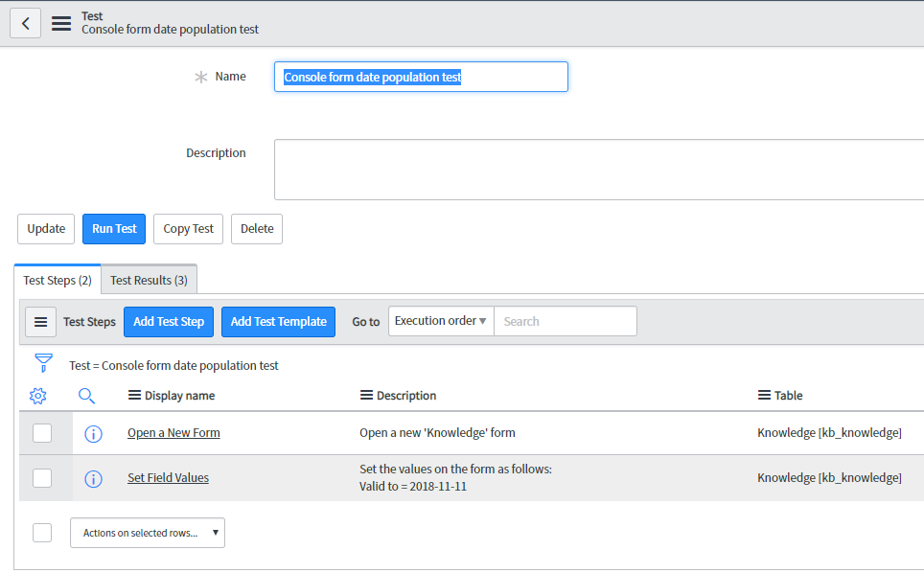The image size is (924, 573).
Task: Preview the Open a New Form record info icon
Action: point(93,434)
